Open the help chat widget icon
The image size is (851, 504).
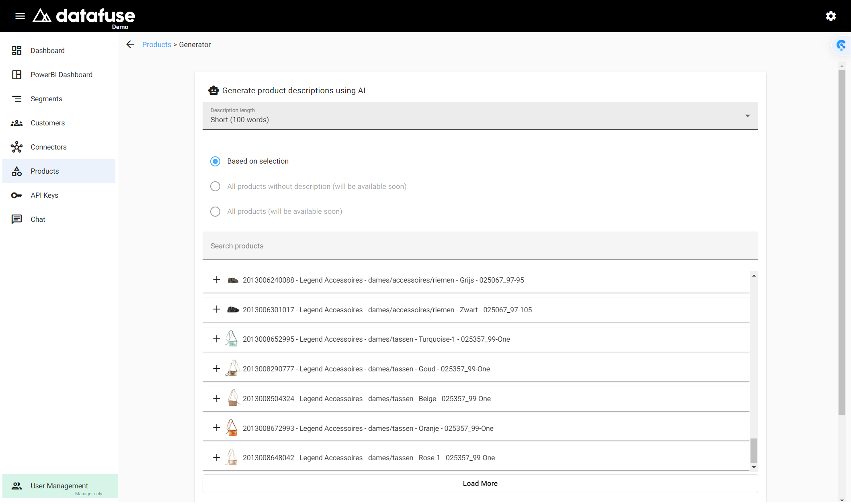click(x=841, y=45)
